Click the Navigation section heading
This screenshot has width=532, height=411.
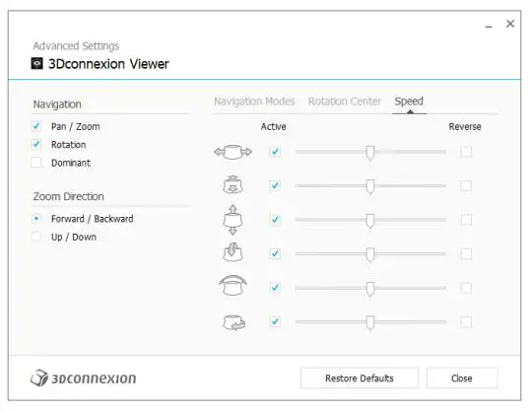pyautogui.click(x=57, y=104)
